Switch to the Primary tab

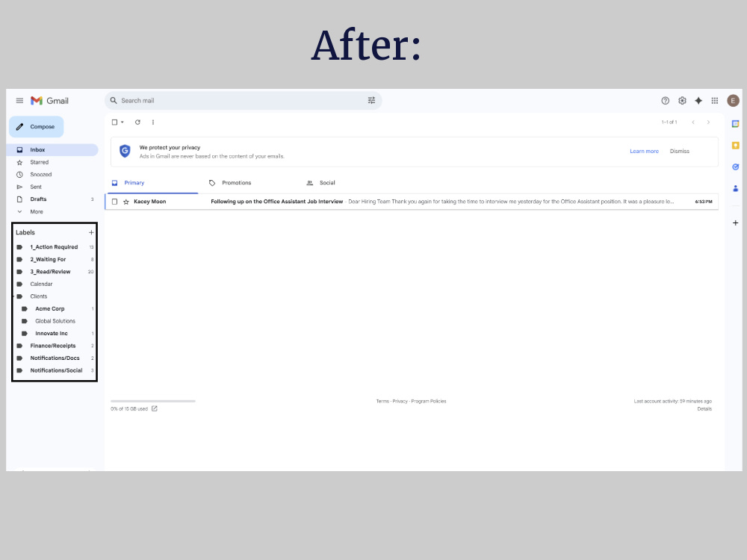click(152, 183)
